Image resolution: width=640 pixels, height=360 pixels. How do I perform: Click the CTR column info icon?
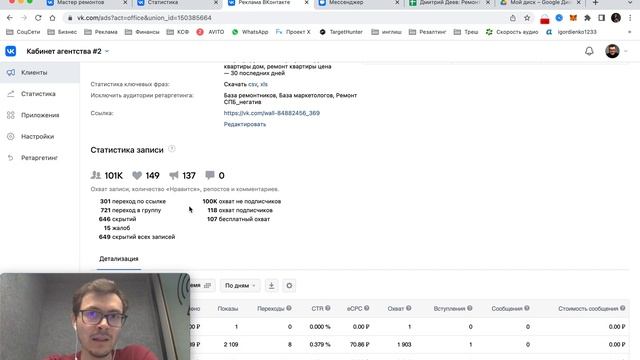click(x=328, y=308)
